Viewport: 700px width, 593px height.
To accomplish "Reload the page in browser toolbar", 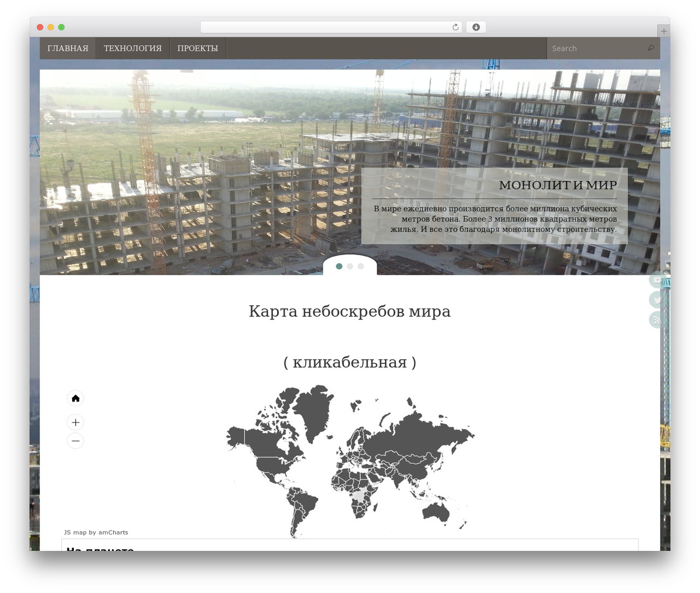I will [455, 27].
